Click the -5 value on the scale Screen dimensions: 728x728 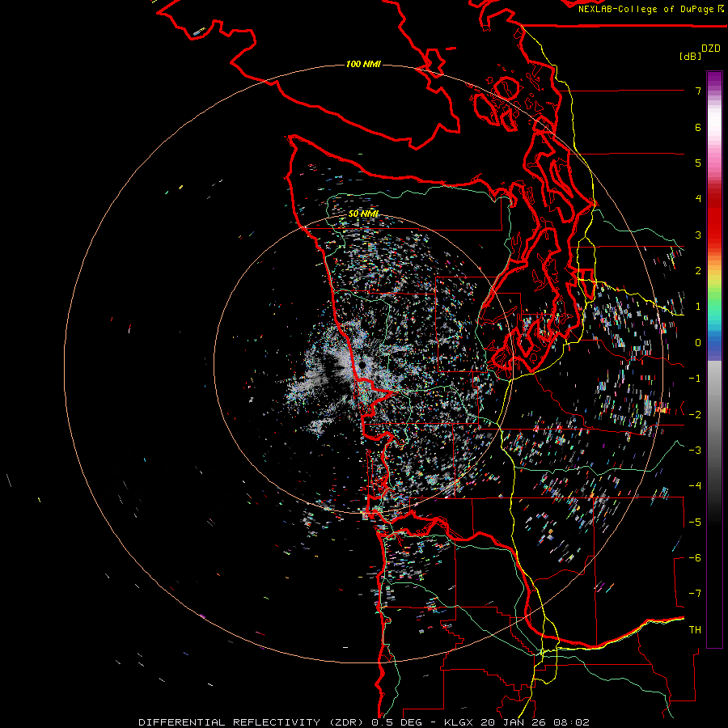(695, 522)
